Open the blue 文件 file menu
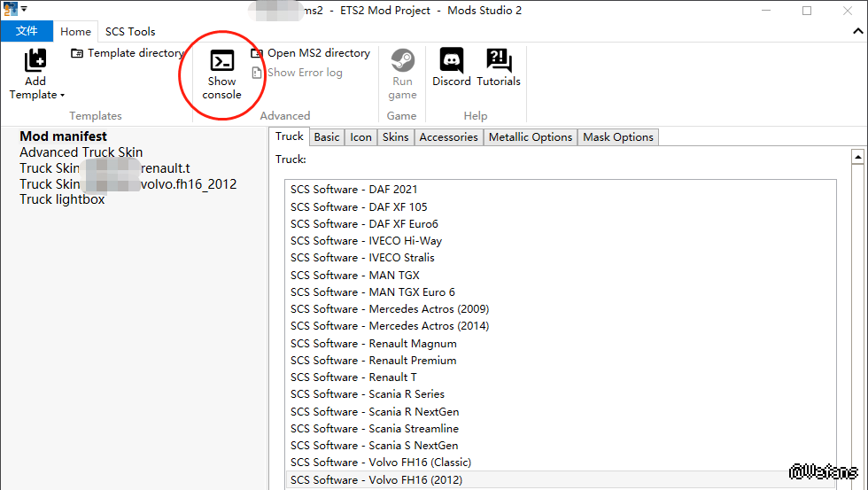 click(27, 31)
